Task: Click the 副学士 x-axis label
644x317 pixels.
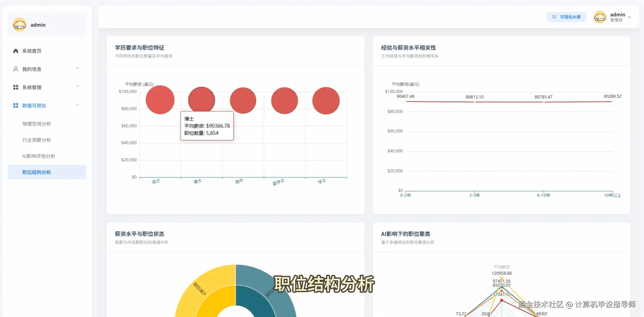Action: point(279,182)
